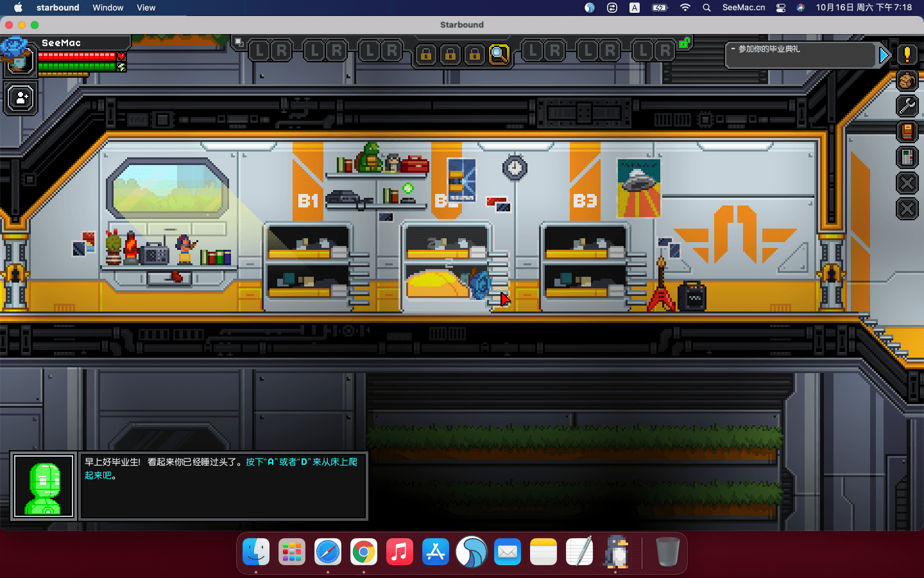Select the L slot of fourth hotbar pair
Screen dimensions: 924x578
pyautogui.click(x=532, y=51)
